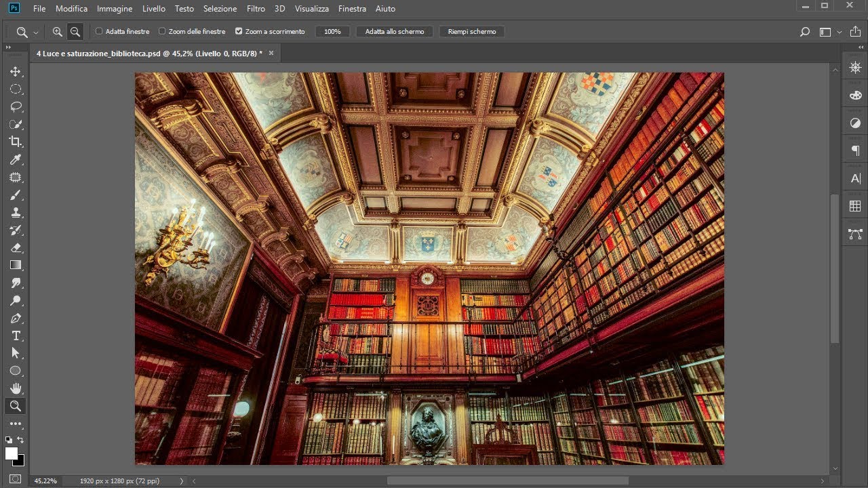Open the Navigator panel ship-wheel icon

pyautogui.click(x=855, y=67)
